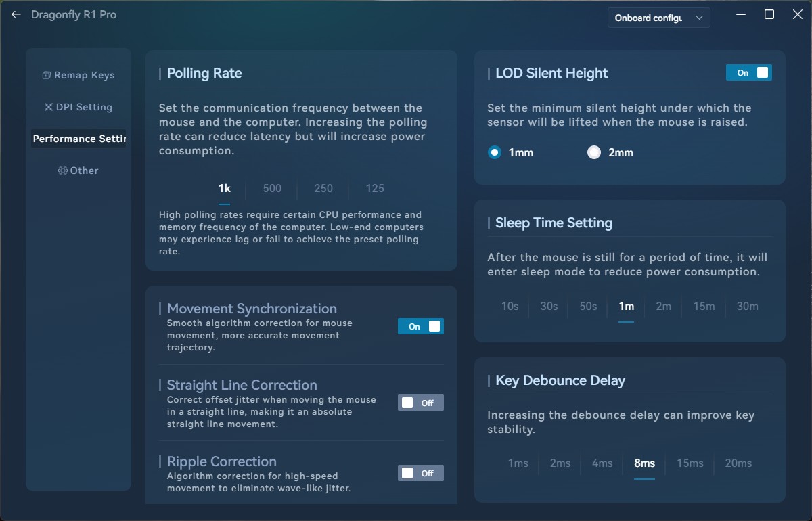Viewport: 812px width, 521px height.
Task: Expand the Onboard configuration dropdown
Action: (x=659, y=18)
